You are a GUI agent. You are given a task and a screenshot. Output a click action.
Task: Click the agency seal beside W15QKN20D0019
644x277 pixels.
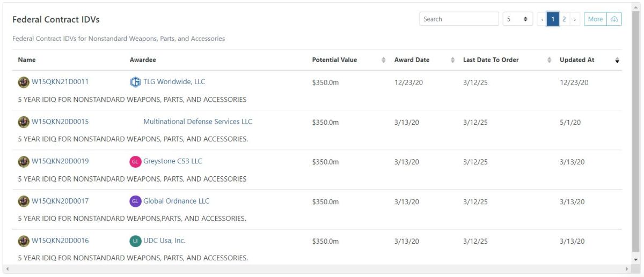[24, 161]
